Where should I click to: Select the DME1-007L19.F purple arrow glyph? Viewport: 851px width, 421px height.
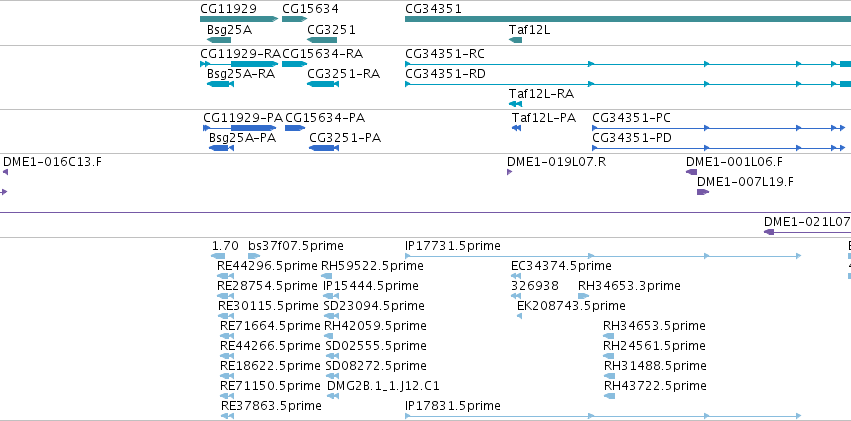point(703,192)
